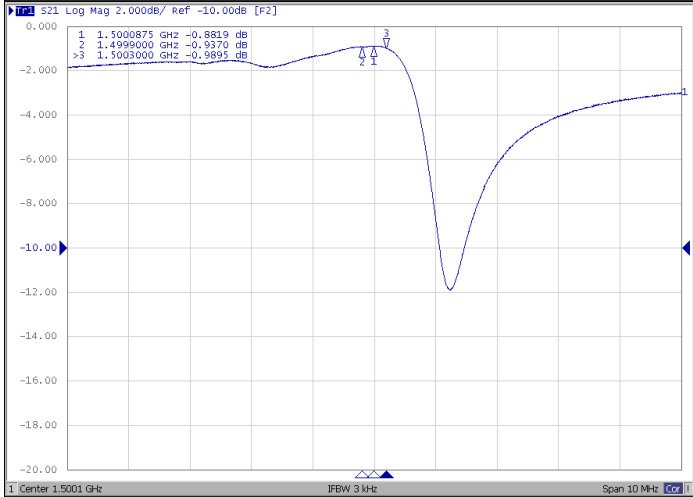Click the Center 1.5001 GHz frequency field
This screenshot has width=693, height=497.
tap(59, 489)
